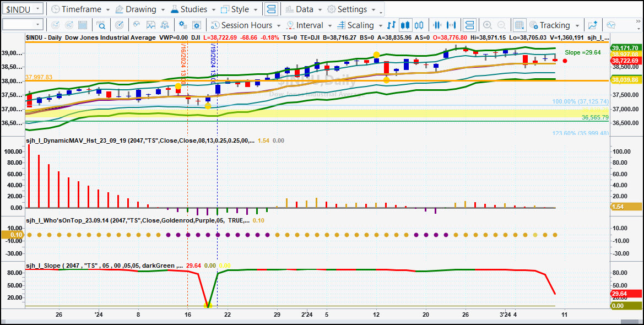
Task: Click the small wave indicator icon
Action: click(137, 25)
